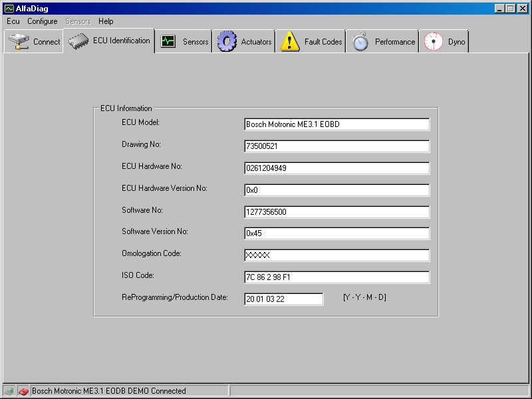Open the Help menu

(x=106, y=21)
